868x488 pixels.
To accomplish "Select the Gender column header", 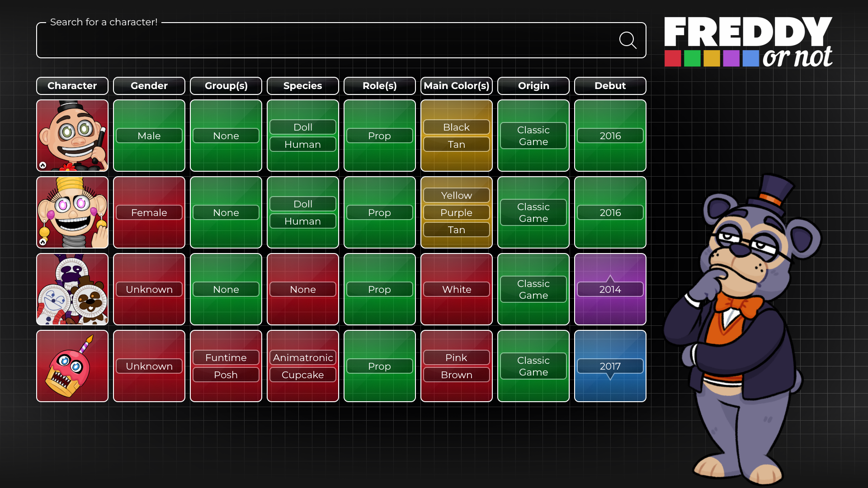I will tap(149, 86).
